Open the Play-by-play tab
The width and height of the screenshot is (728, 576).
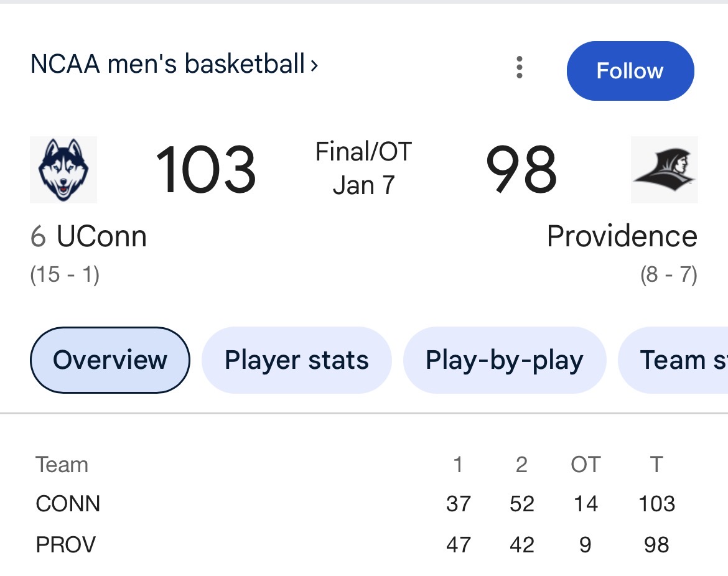504,360
